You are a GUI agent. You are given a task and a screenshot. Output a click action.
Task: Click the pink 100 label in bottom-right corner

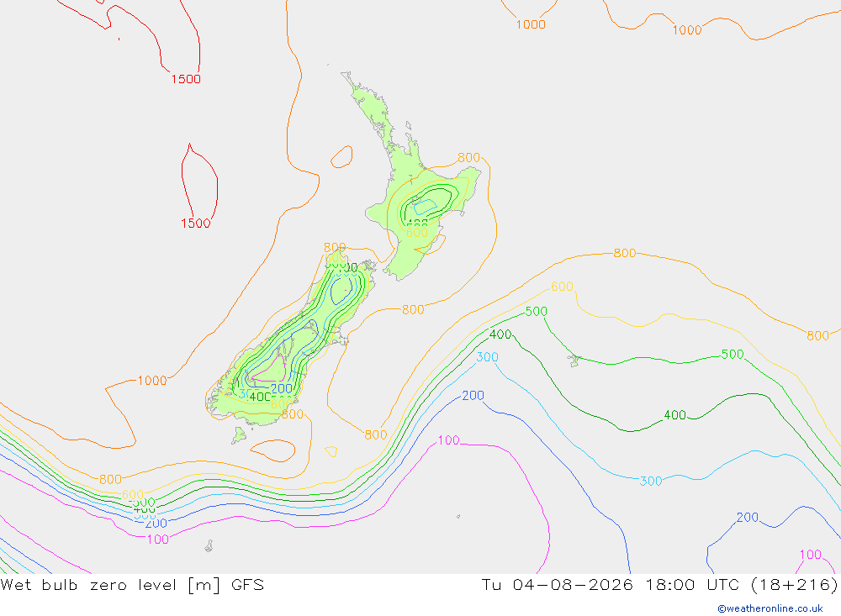(x=811, y=555)
